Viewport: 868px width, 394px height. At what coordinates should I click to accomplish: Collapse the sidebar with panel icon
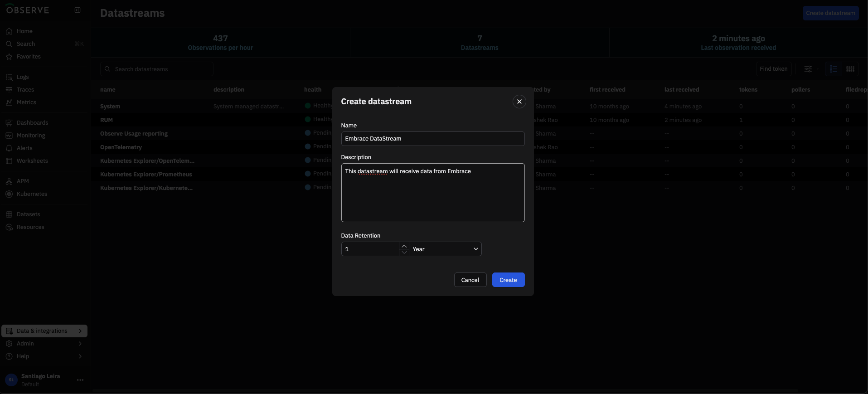click(x=78, y=10)
